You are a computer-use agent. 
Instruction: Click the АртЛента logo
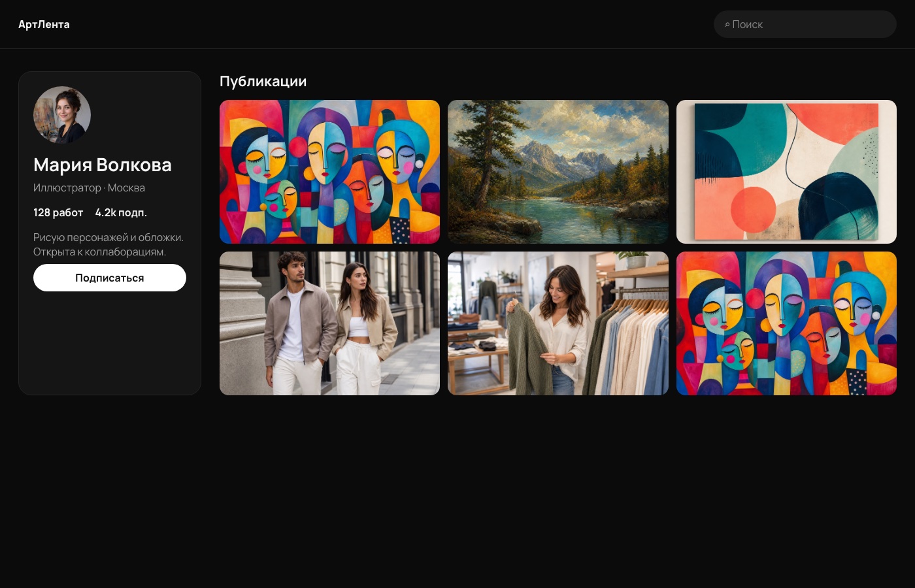pos(44,24)
